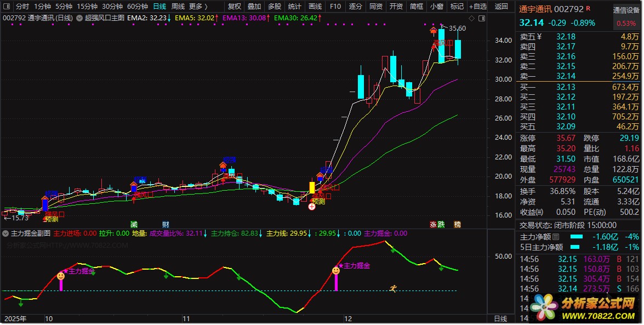Click the small icon beside 主力净额

pos(556,237)
